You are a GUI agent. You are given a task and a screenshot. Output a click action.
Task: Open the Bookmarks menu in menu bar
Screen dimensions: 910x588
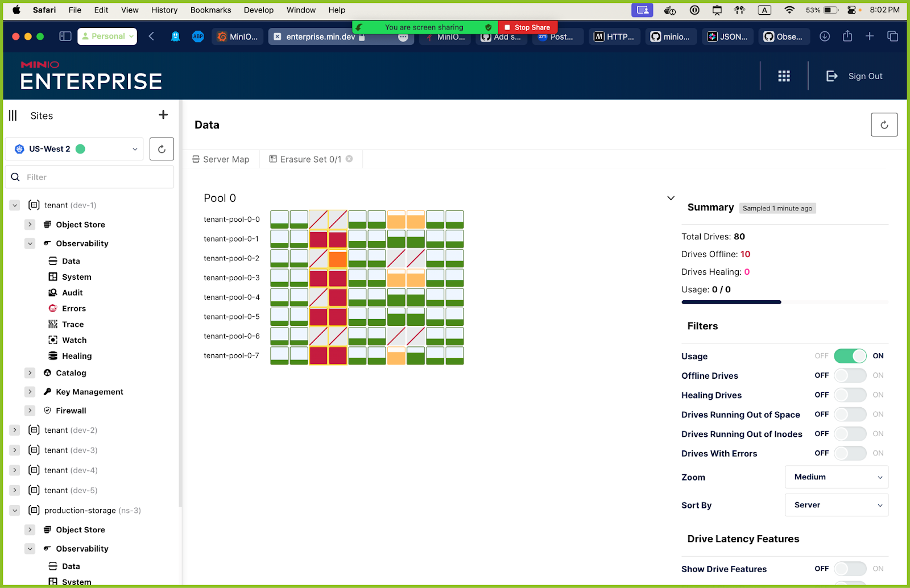point(210,10)
